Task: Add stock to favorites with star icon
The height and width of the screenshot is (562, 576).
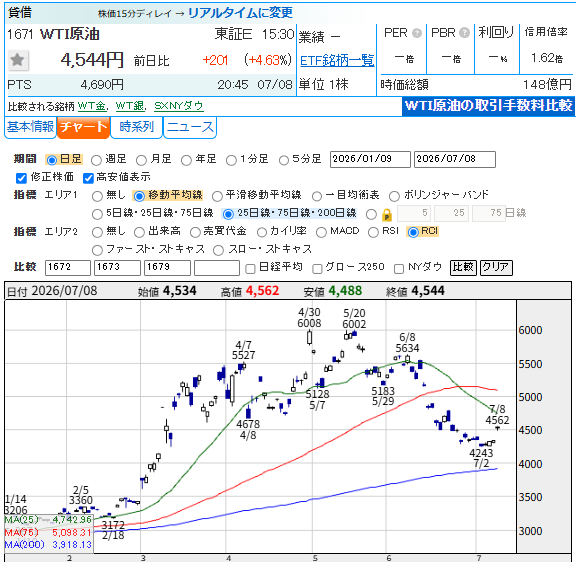Action: [x=17, y=60]
